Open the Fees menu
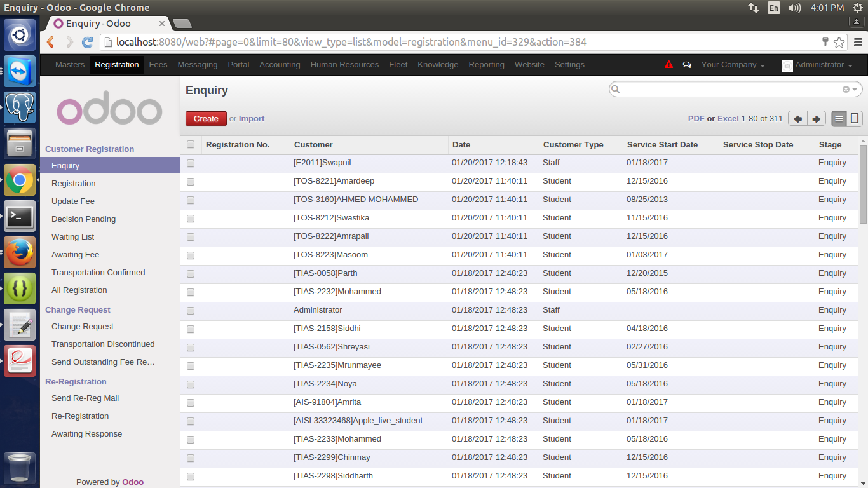Viewport: 868px width, 488px height. (158, 65)
